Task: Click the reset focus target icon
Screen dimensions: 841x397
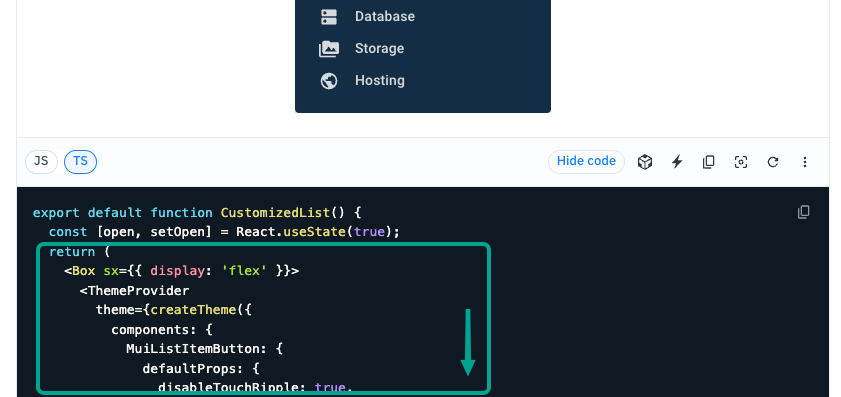Action: click(x=741, y=161)
